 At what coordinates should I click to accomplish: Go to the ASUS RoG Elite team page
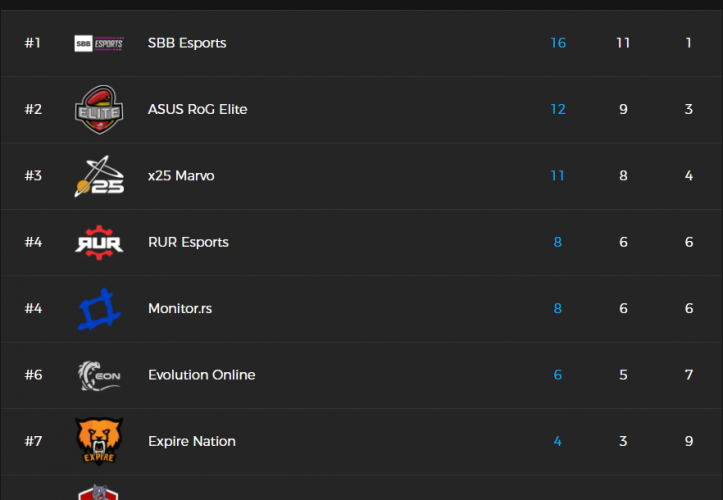197,109
